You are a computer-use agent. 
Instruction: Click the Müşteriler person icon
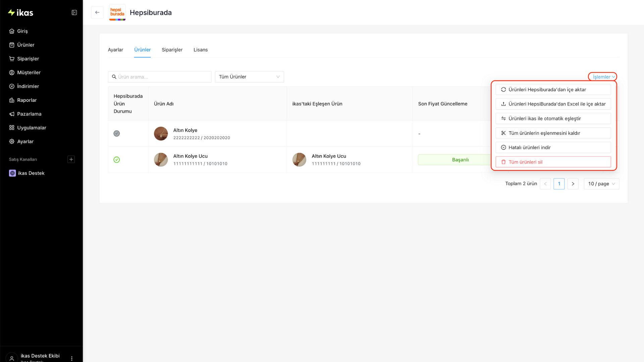12,72
